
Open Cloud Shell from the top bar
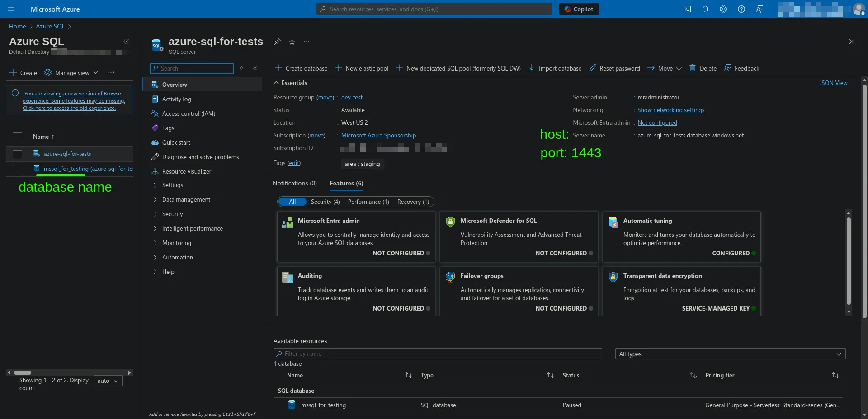(687, 9)
